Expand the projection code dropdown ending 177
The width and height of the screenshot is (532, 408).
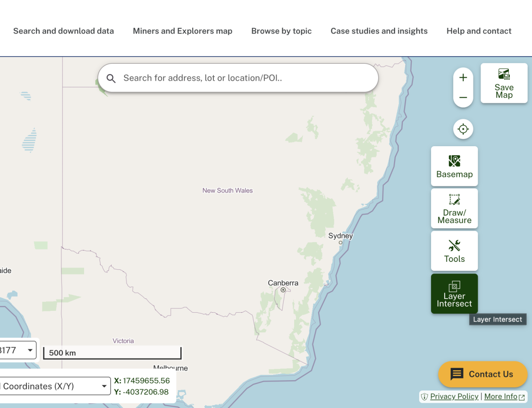click(x=17, y=350)
